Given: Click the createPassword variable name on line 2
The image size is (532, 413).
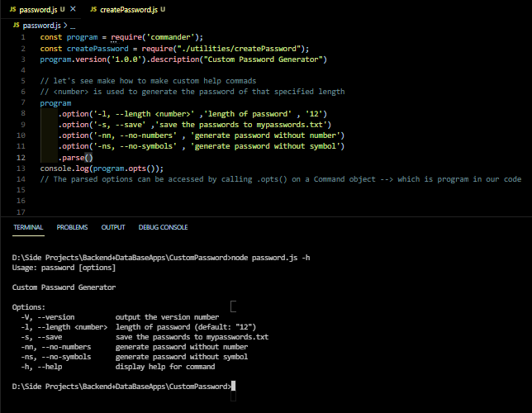Looking at the screenshot, I should coord(97,49).
